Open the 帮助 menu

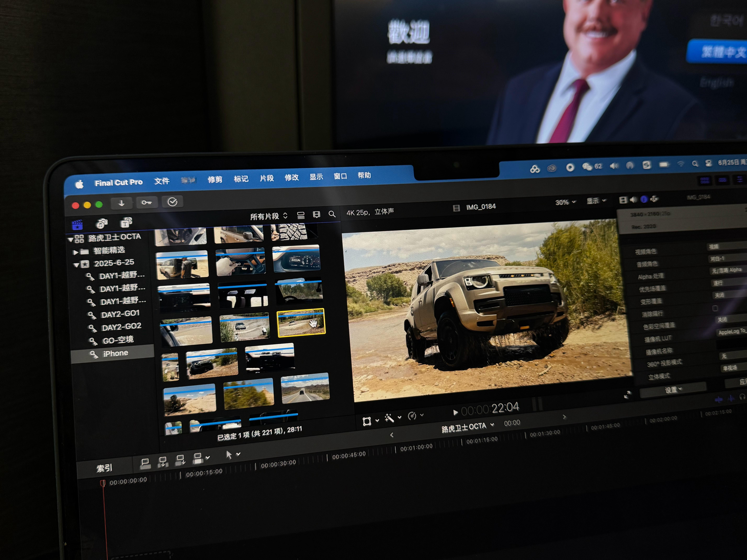[364, 175]
